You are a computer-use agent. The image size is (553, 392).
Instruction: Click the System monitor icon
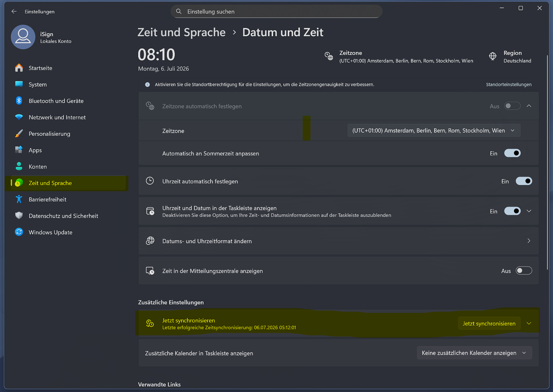(x=19, y=84)
